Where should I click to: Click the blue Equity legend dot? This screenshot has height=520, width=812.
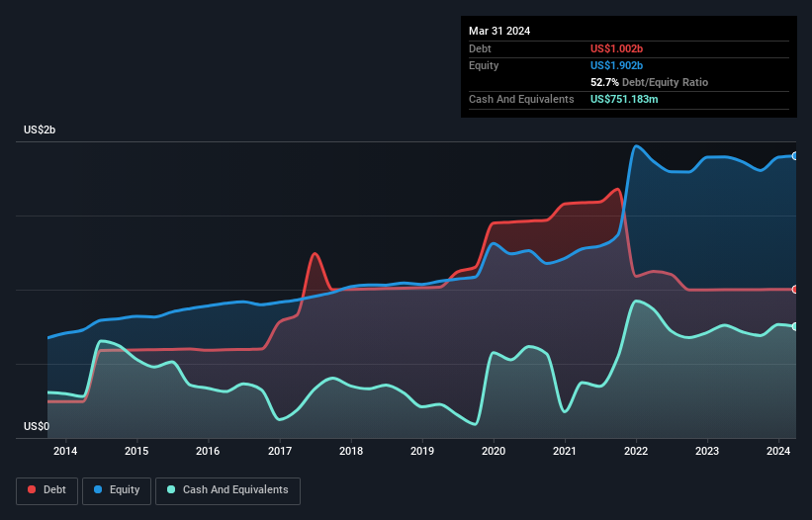(x=98, y=489)
